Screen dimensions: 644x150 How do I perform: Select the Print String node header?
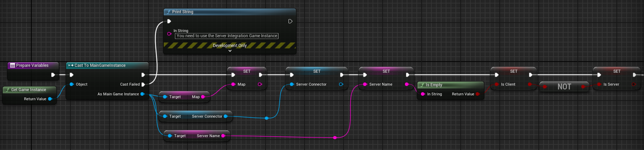(x=230, y=12)
